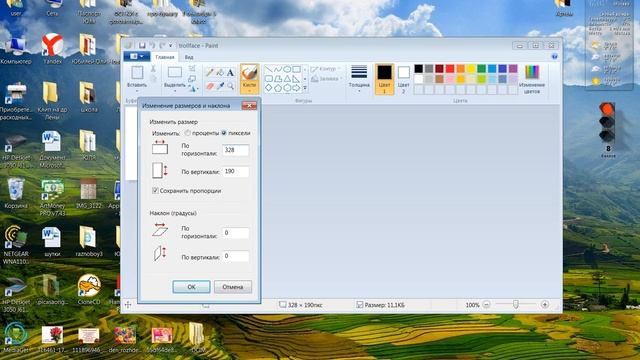The width and height of the screenshot is (640, 360).
Task: Click the Yandex desktop shortcut
Action: tap(53, 49)
